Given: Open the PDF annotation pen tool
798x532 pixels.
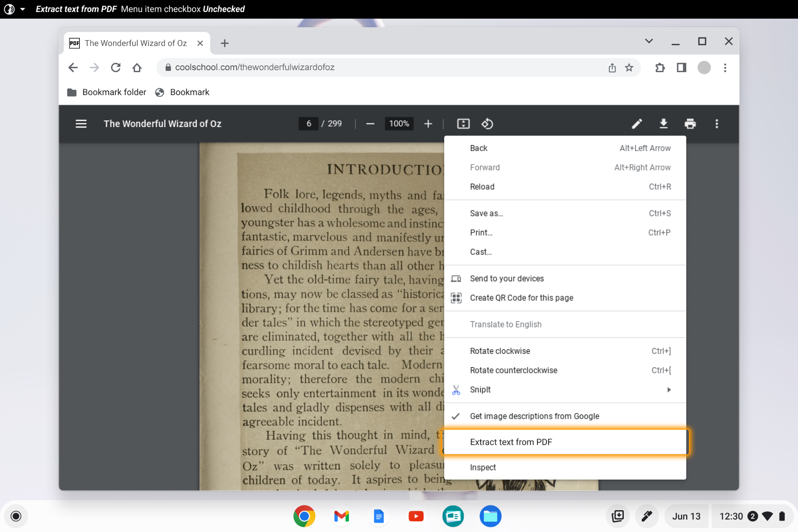Looking at the screenshot, I should click(637, 124).
